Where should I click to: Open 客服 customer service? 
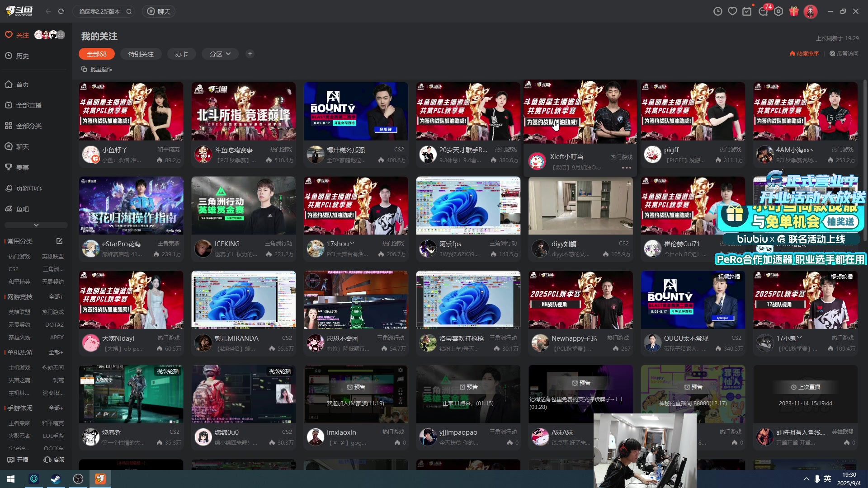(x=54, y=460)
